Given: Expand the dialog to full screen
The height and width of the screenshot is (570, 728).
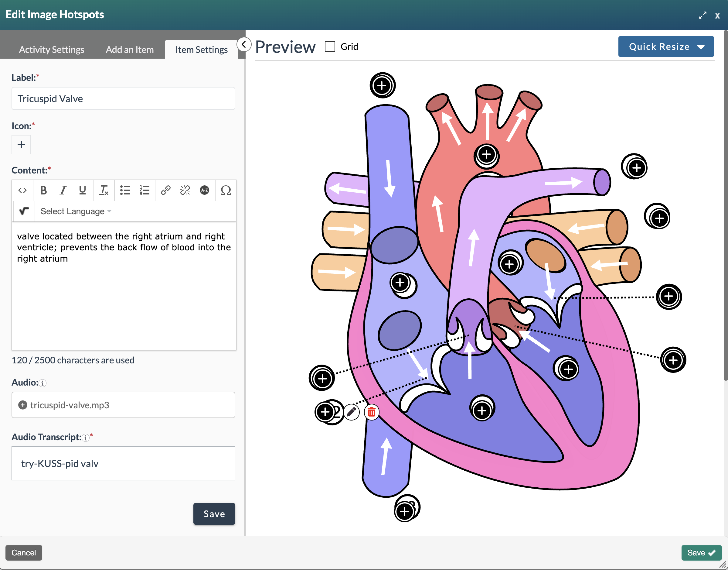Looking at the screenshot, I should click(x=703, y=15).
